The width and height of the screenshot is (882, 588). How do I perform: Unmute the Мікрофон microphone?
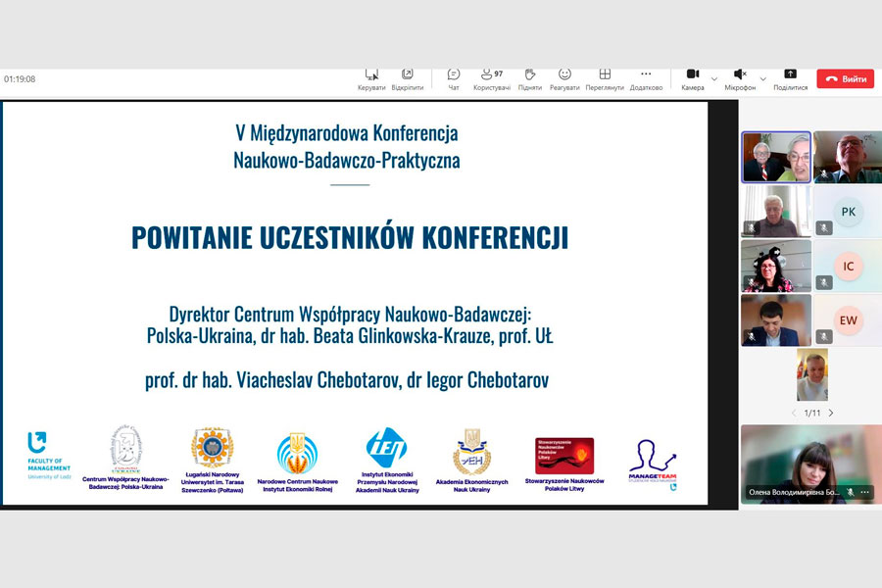point(740,79)
